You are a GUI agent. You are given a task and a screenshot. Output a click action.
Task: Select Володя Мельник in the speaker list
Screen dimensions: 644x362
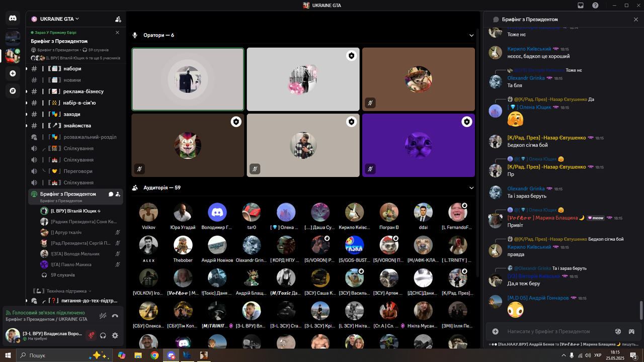(x=80, y=254)
